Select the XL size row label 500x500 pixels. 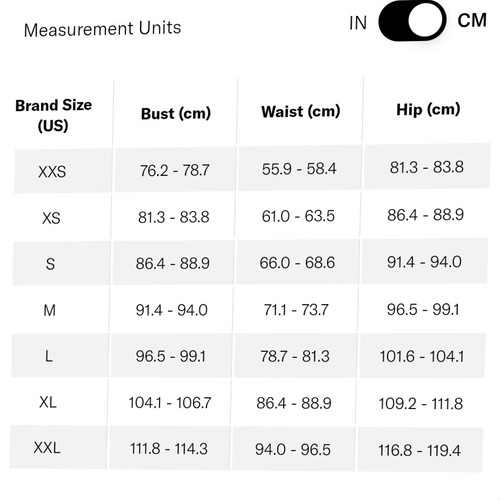[x=48, y=402]
